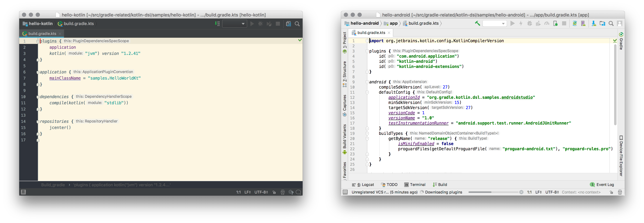Click the Sync Project with Gradle icon
This screenshot has height=223, width=644.
[x=574, y=24]
